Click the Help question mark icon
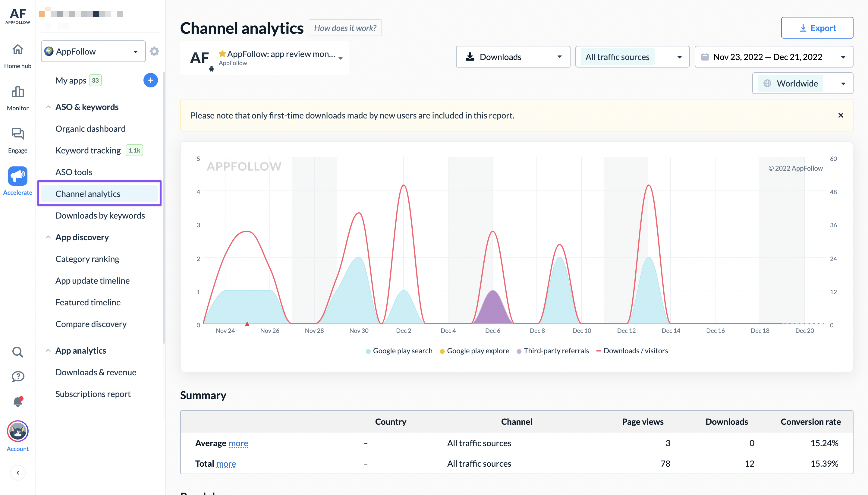The height and width of the screenshot is (495, 868). [x=17, y=376]
